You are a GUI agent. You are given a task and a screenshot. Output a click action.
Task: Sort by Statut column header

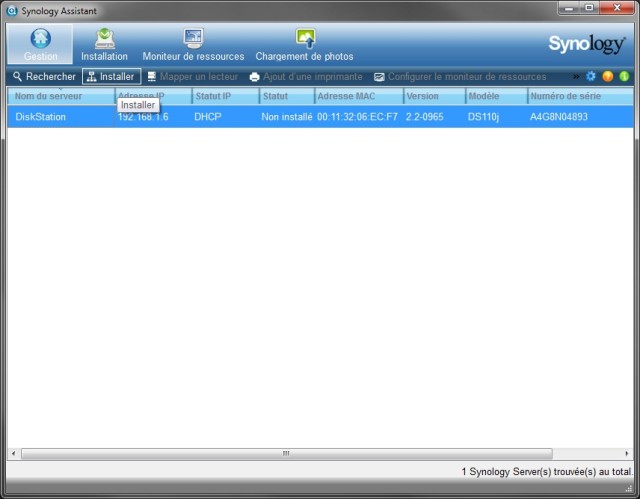pyautogui.click(x=287, y=96)
